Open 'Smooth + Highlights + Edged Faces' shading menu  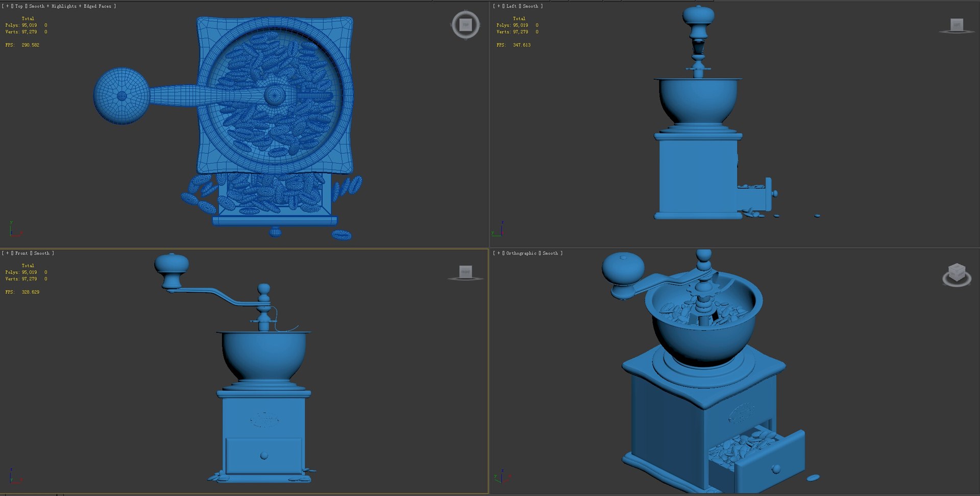point(70,6)
